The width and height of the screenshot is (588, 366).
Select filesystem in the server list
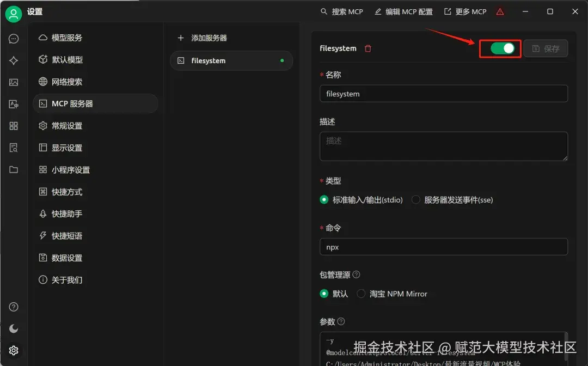tap(231, 60)
